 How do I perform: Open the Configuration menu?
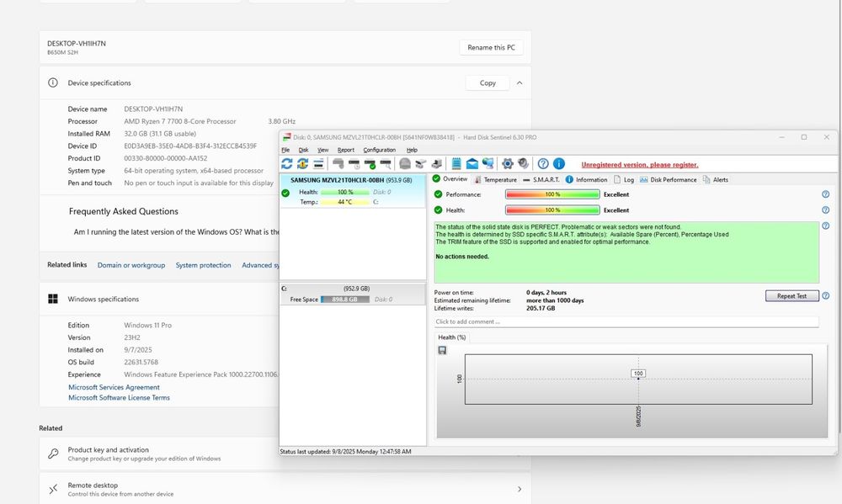point(379,150)
